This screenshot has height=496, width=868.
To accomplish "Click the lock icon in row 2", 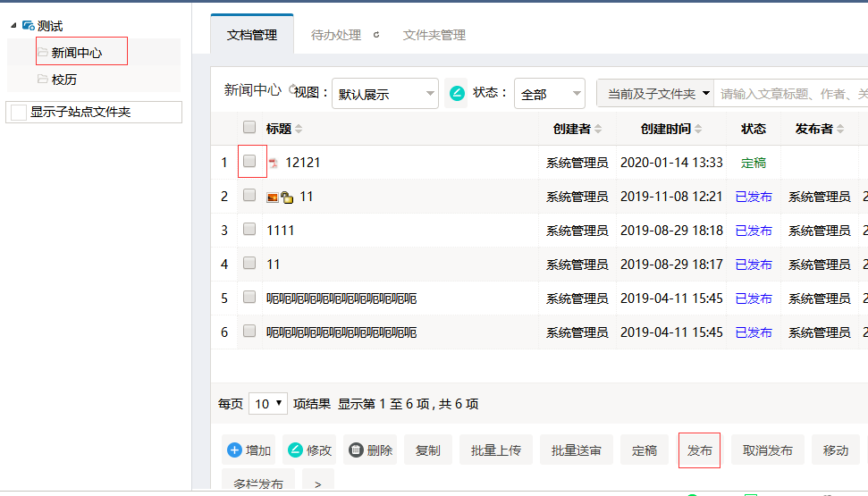I will tap(287, 198).
